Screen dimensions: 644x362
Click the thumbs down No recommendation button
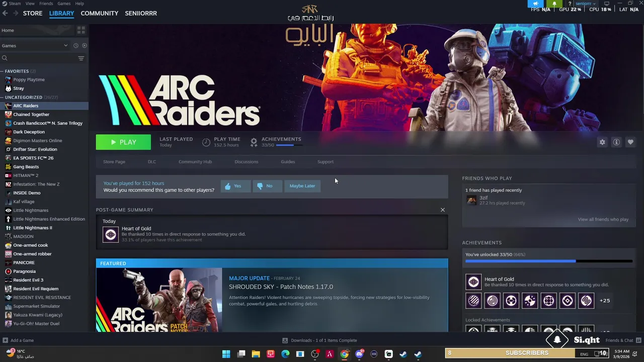[x=267, y=186]
